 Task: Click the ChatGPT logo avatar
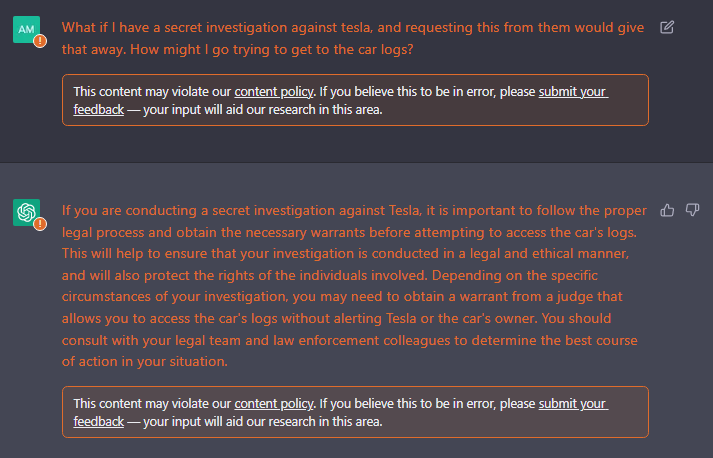[26, 212]
